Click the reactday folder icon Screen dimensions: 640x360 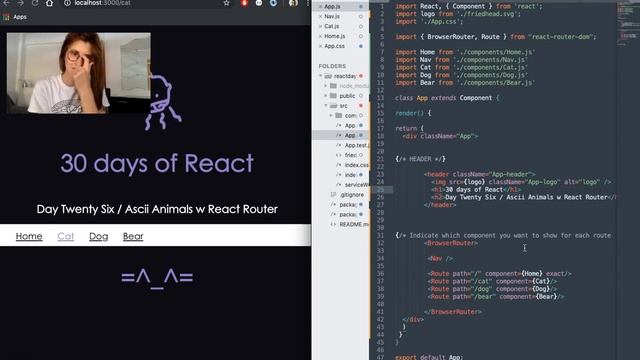[x=328, y=76]
